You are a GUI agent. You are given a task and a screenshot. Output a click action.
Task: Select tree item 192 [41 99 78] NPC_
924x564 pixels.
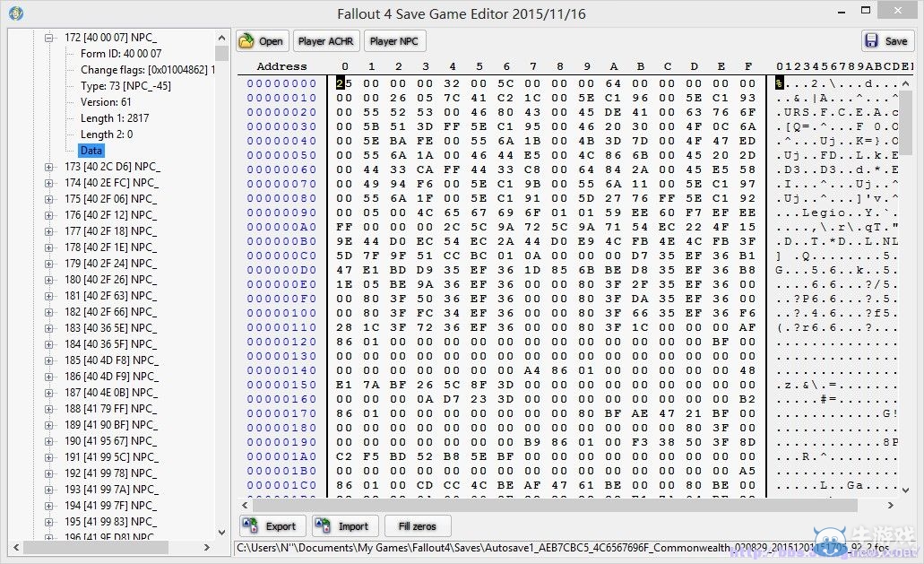coord(111,473)
